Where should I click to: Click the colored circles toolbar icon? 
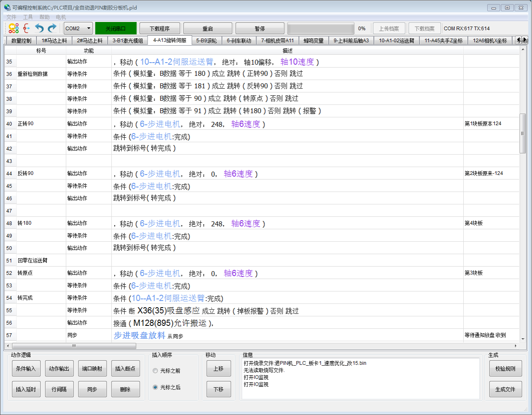[x=14, y=28]
